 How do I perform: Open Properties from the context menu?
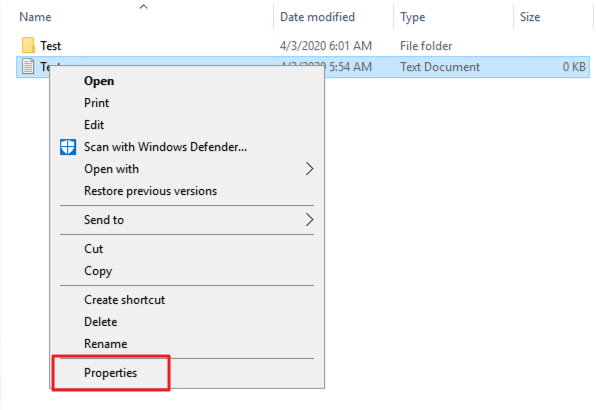click(x=111, y=373)
